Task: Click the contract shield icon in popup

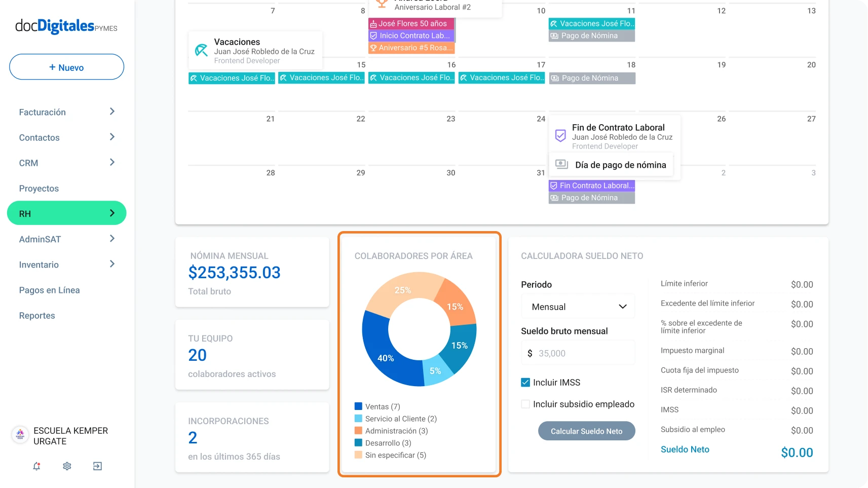Action: coord(560,136)
